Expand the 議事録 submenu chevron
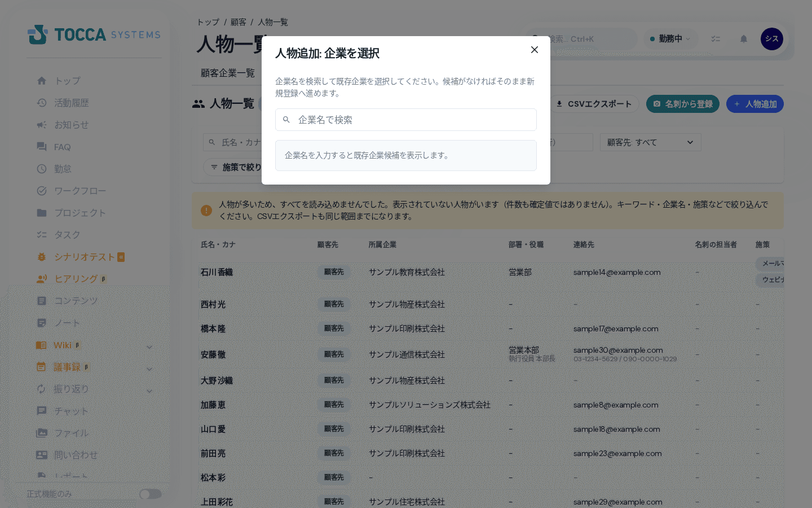The height and width of the screenshot is (508, 812). tap(149, 369)
